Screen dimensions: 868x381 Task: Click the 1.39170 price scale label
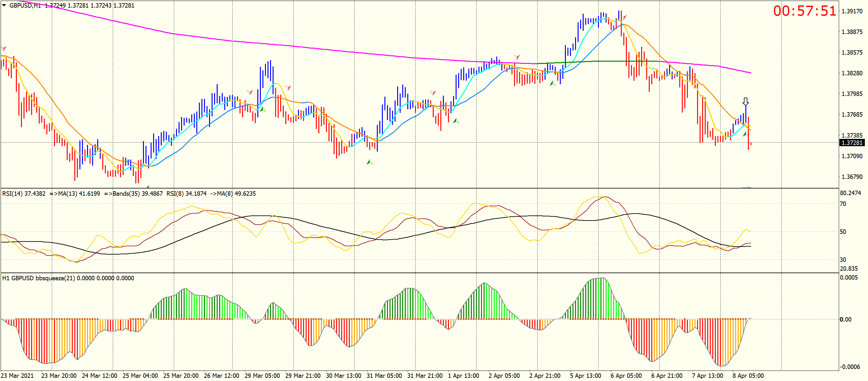(851, 11)
